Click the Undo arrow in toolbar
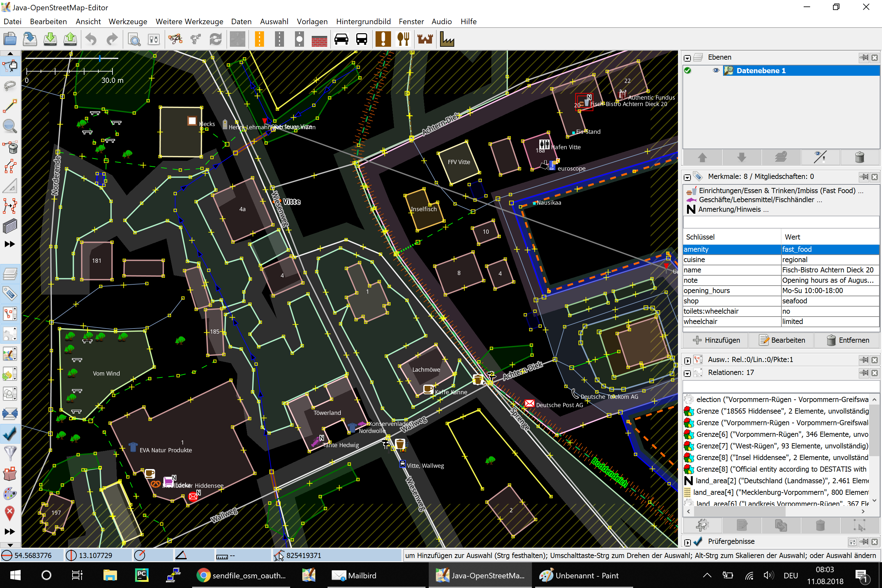 click(x=91, y=39)
